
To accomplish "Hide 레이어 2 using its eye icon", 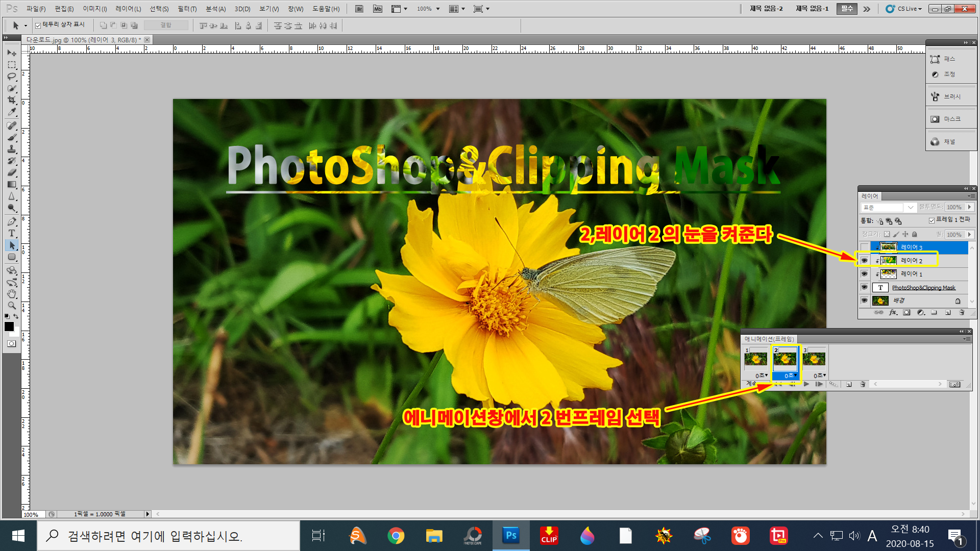I will point(864,261).
